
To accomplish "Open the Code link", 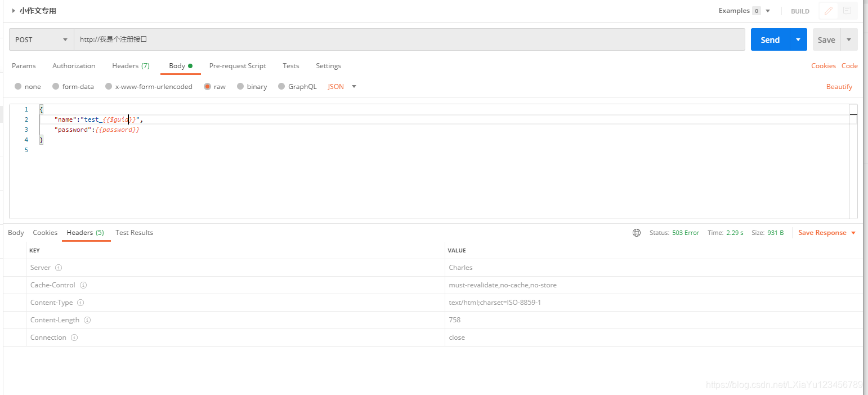I will coord(849,66).
